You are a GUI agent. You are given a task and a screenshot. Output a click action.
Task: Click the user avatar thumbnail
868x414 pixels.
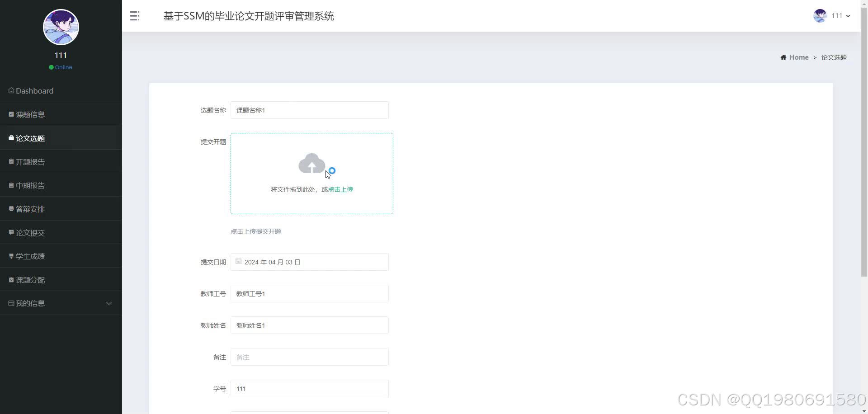point(819,16)
